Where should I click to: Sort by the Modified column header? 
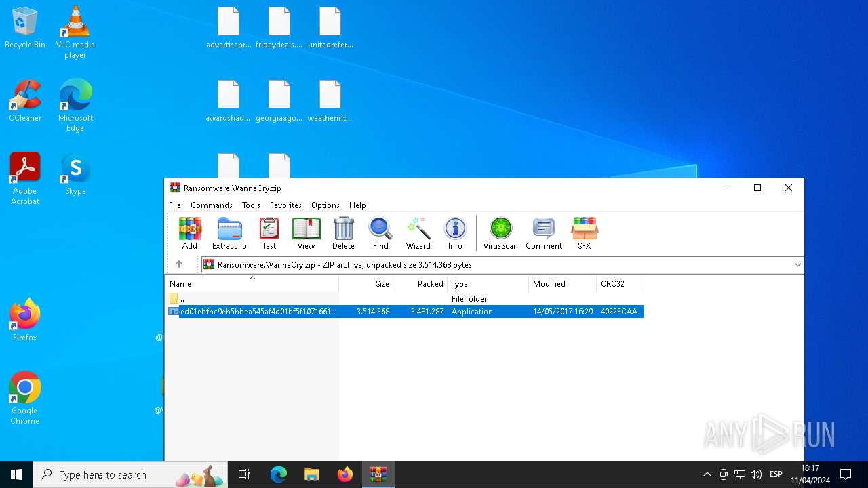coord(563,283)
